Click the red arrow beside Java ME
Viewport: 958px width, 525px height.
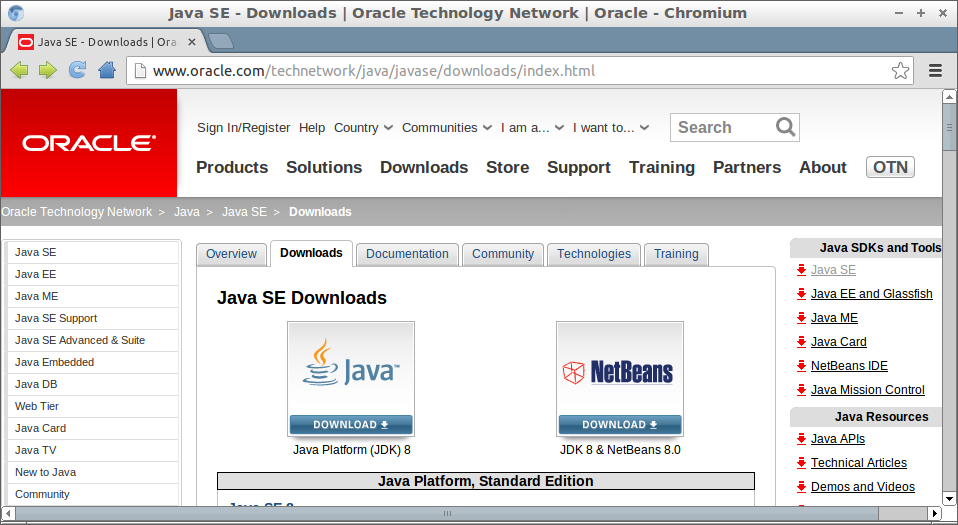point(802,318)
